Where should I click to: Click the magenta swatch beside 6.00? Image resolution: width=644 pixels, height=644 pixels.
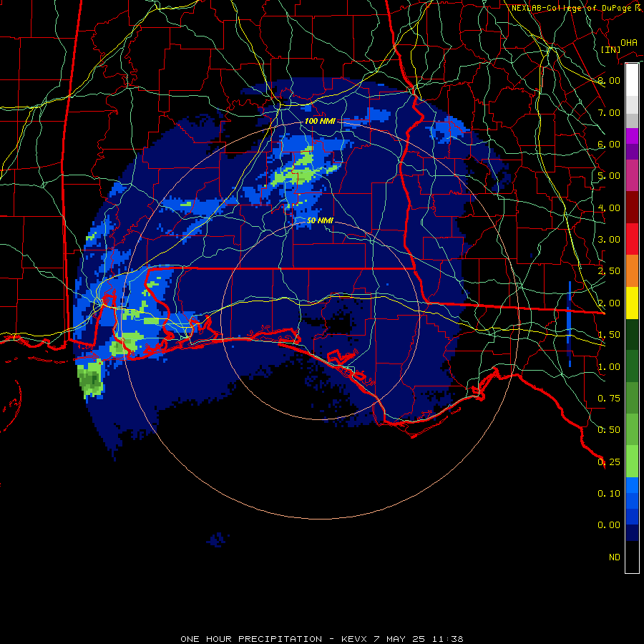pos(632,136)
